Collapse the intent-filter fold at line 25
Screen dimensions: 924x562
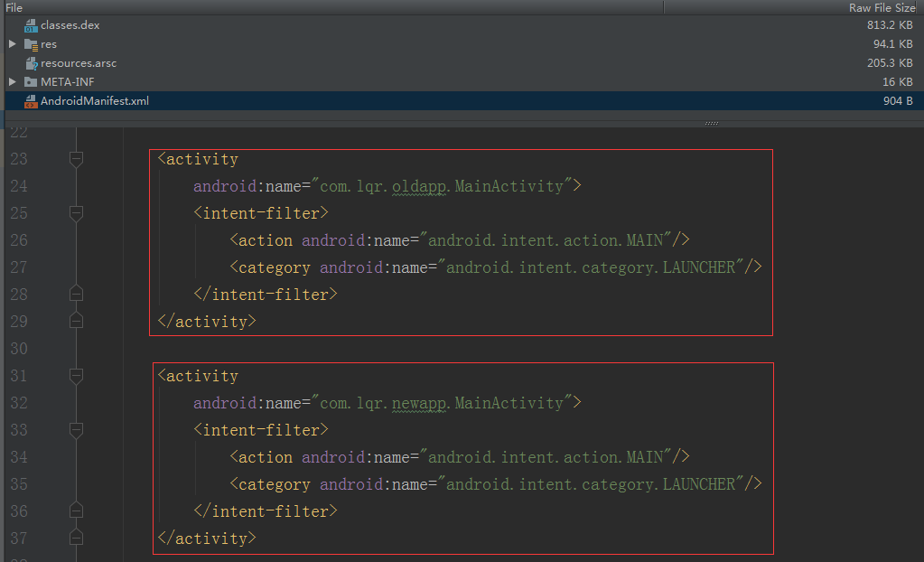(x=76, y=213)
